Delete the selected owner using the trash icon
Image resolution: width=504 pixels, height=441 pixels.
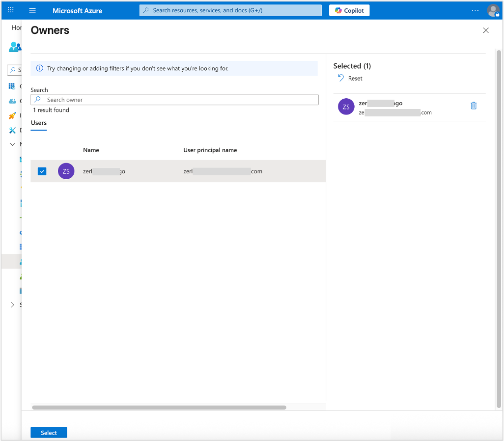[474, 105]
